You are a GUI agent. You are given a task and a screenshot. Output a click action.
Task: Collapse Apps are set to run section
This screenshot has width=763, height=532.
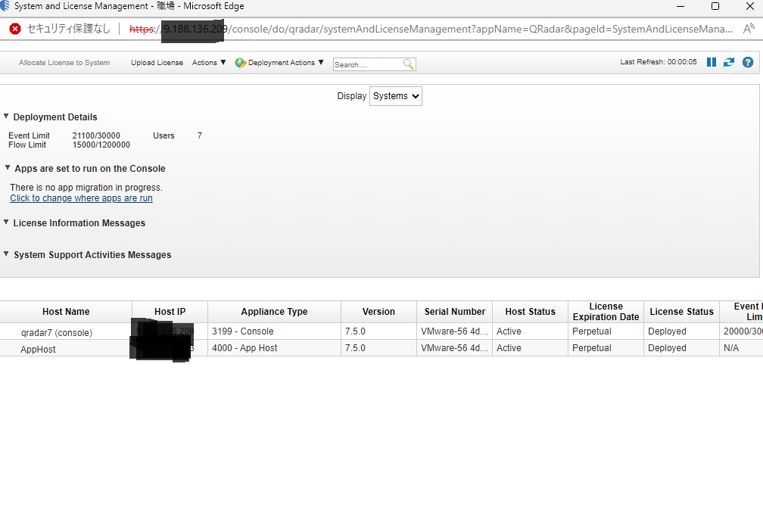tap(8, 168)
